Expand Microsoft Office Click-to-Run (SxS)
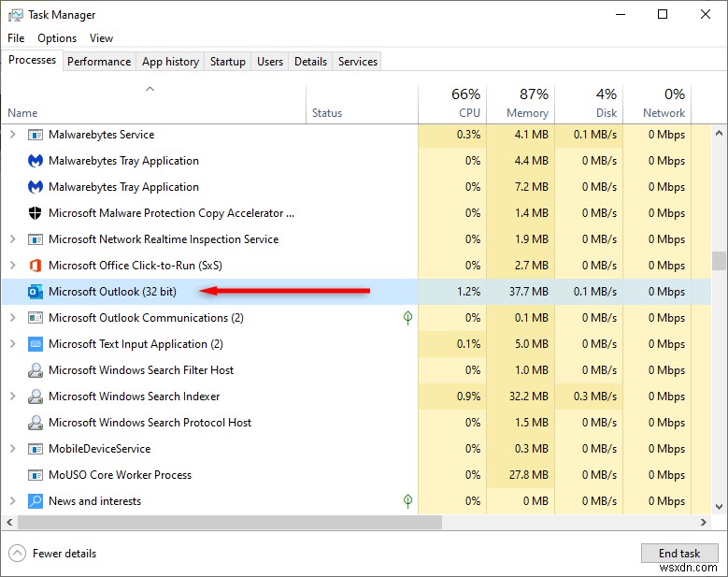Image resolution: width=728 pixels, height=577 pixels. point(13,266)
